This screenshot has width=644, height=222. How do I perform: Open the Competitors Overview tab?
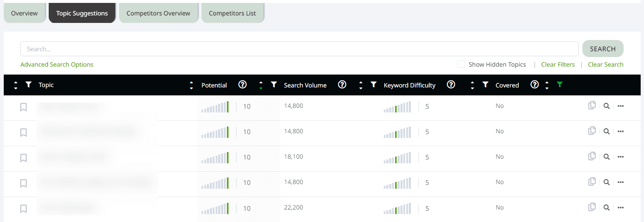click(158, 13)
